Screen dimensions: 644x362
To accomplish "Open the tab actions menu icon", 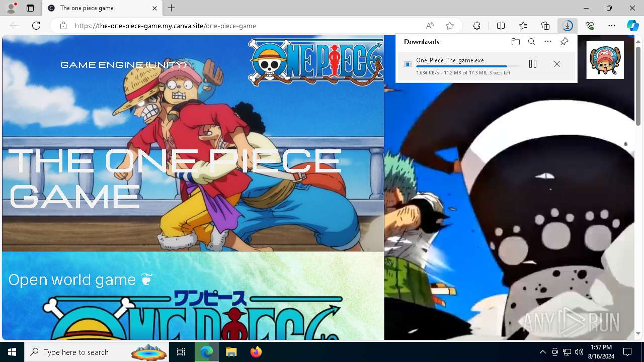I will pos(30,8).
